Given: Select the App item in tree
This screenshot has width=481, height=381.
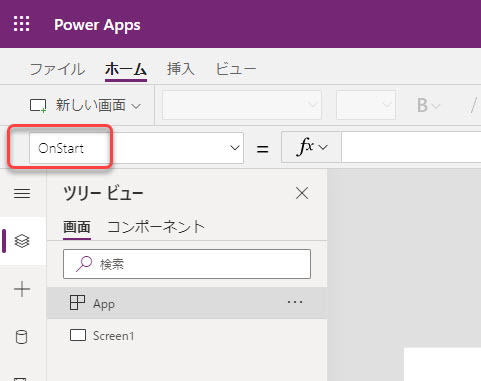Looking at the screenshot, I should 187,303.
